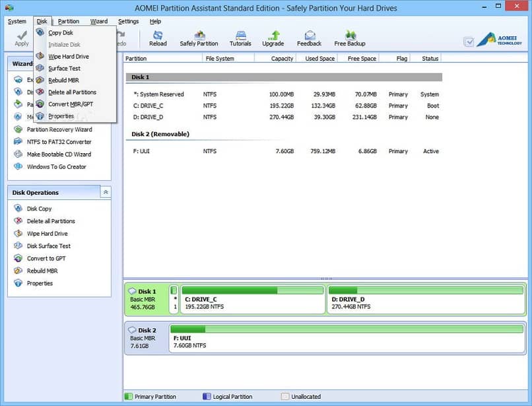Click NTFS to FAT32 Converter link
532x406 pixels.
(x=59, y=142)
